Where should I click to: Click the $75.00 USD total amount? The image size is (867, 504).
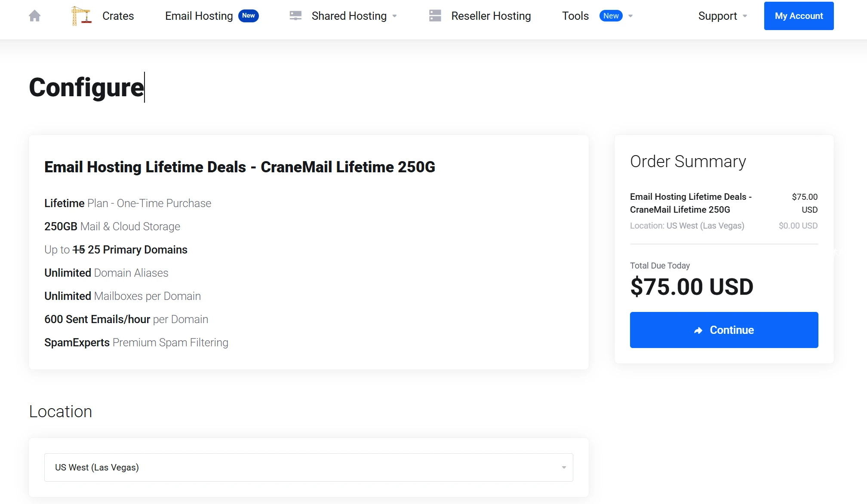click(692, 287)
